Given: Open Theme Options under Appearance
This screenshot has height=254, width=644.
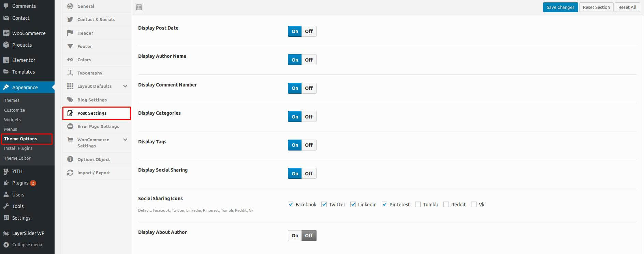Looking at the screenshot, I should [20, 139].
